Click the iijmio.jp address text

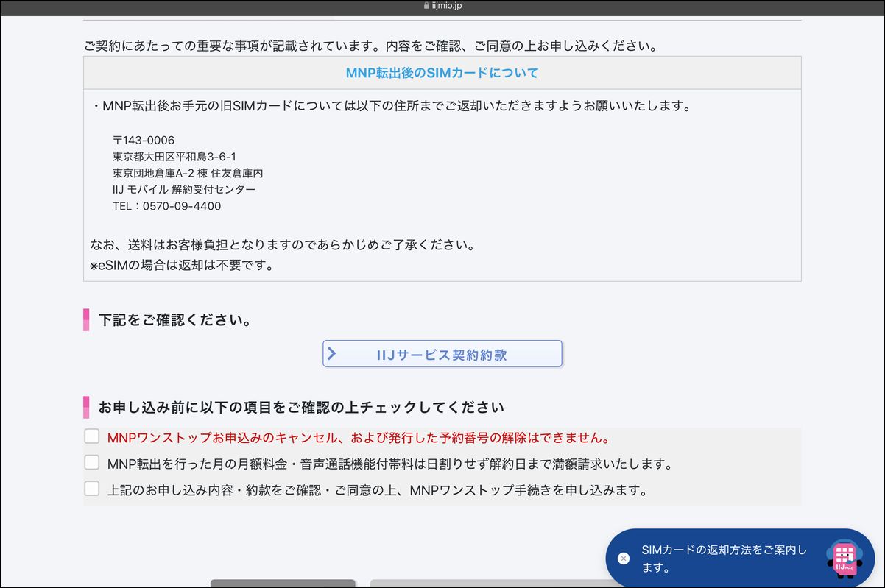(x=447, y=5)
